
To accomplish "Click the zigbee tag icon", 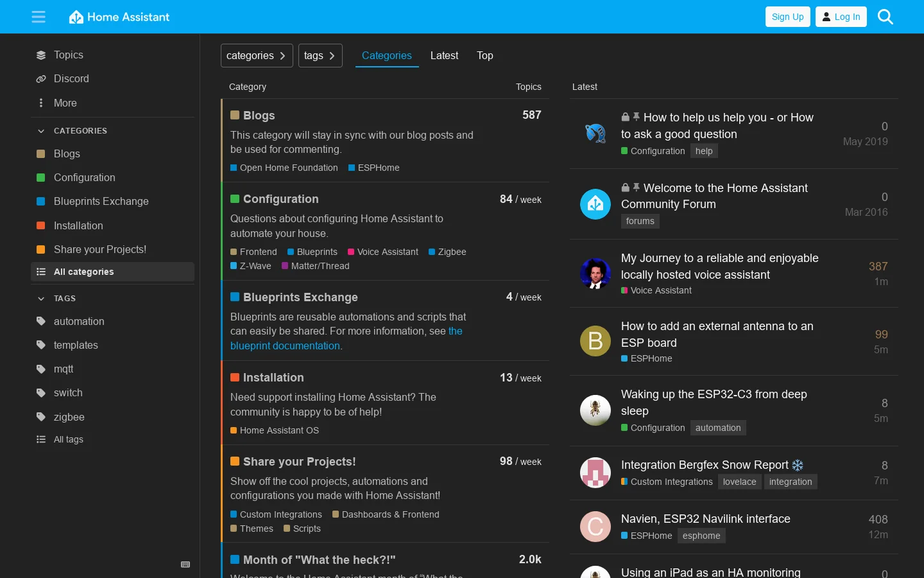I will click(x=41, y=417).
